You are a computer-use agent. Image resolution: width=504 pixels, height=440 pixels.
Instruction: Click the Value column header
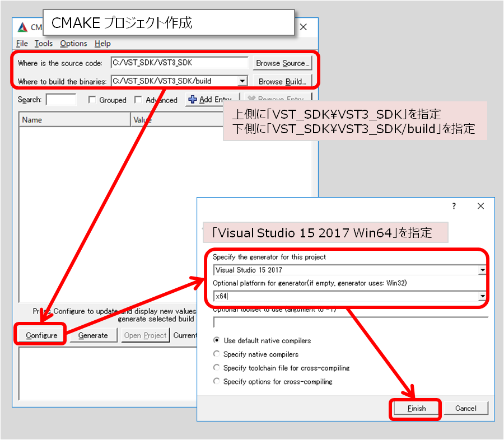(177, 120)
